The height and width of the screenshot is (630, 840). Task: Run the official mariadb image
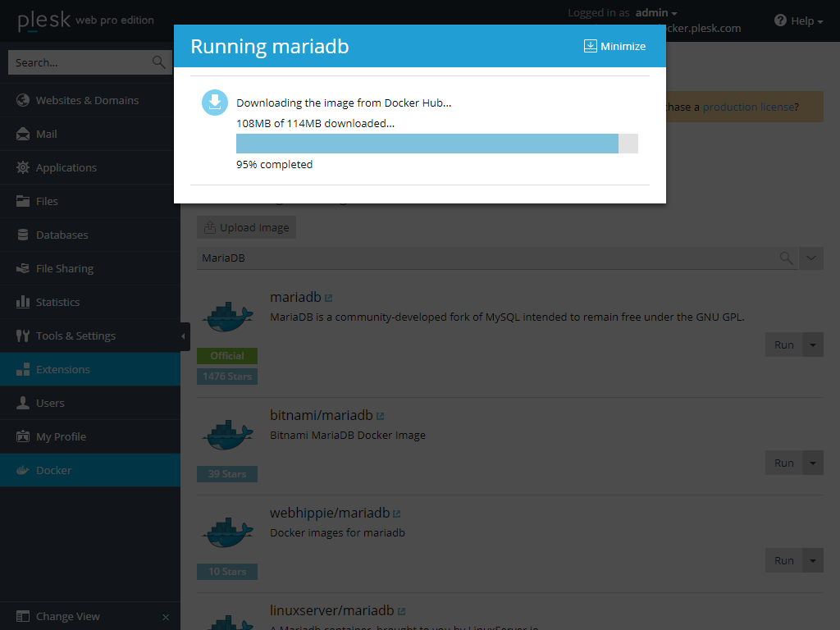783,345
